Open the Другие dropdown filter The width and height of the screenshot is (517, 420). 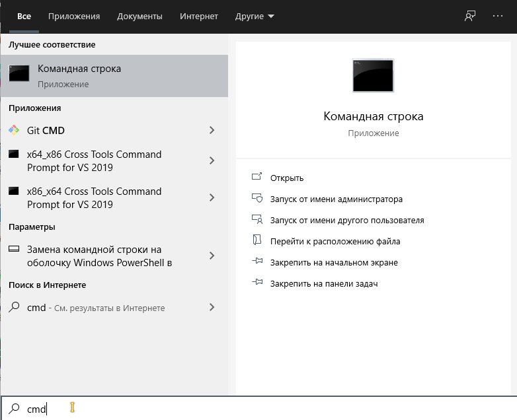255,16
